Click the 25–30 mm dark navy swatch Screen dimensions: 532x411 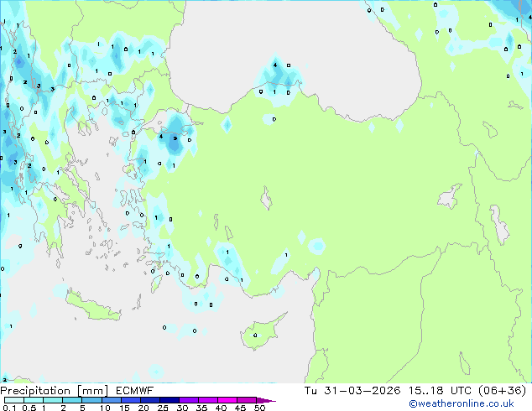(x=170, y=400)
